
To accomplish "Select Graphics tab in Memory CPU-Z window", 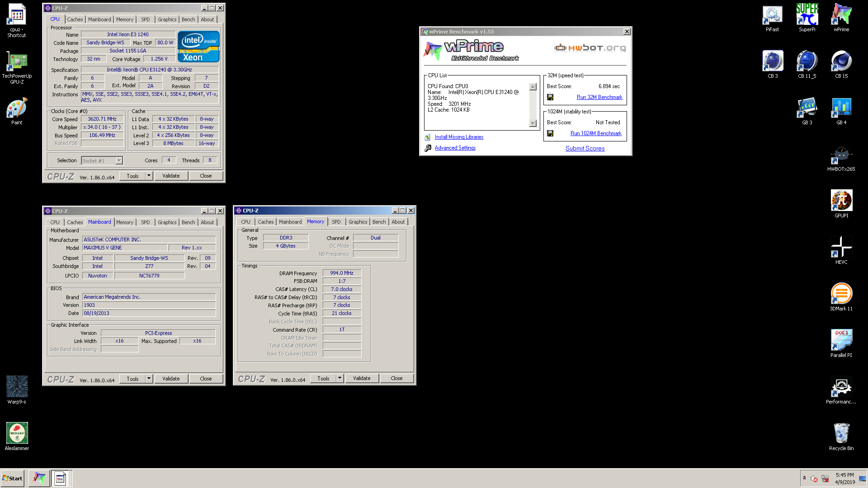I will (358, 222).
